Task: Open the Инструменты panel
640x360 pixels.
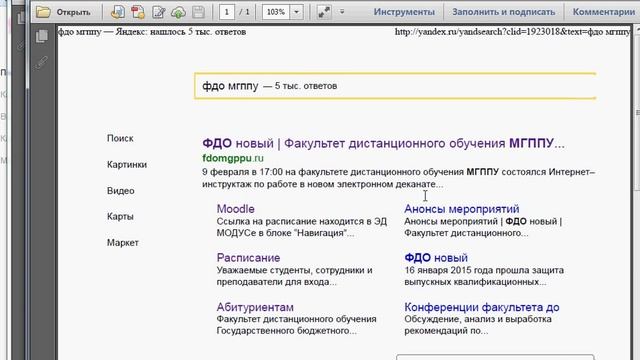Action: point(404,12)
